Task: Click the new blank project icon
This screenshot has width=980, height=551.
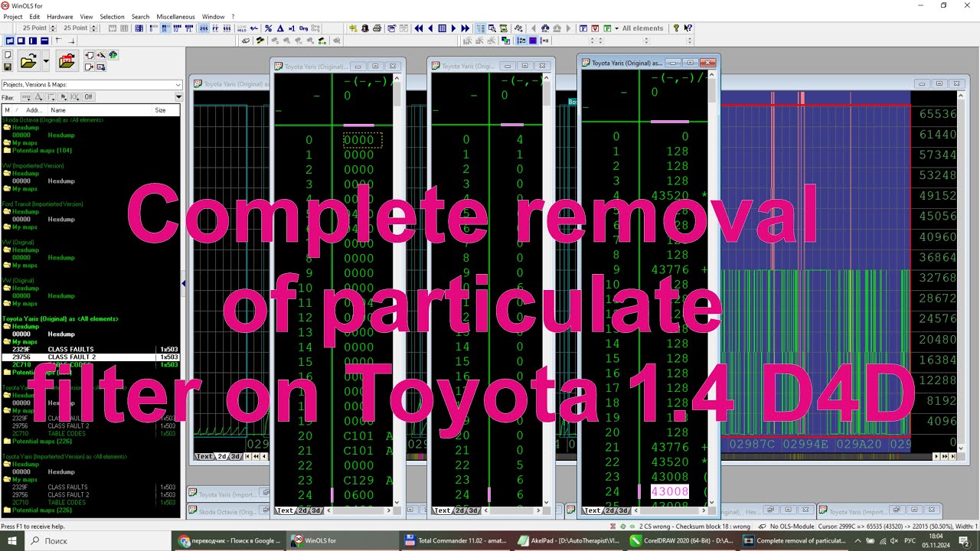Action: coord(8,55)
